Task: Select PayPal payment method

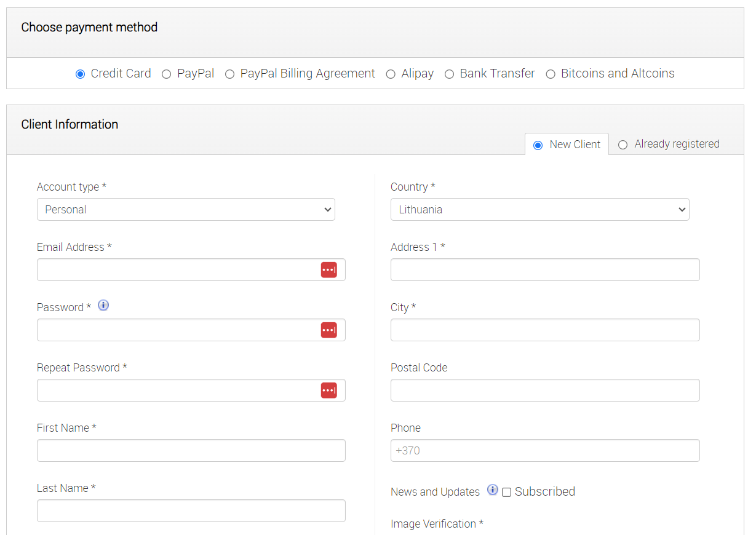Action: click(166, 74)
